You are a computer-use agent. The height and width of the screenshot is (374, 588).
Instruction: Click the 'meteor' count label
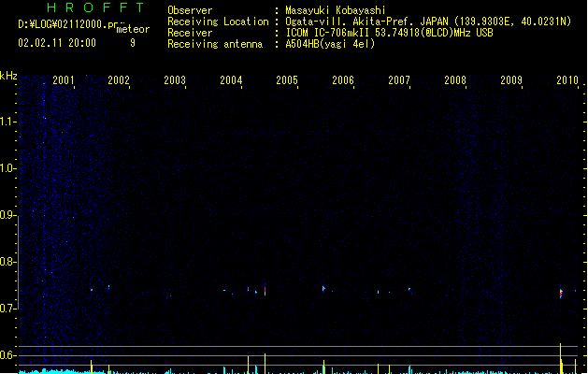(133, 29)
